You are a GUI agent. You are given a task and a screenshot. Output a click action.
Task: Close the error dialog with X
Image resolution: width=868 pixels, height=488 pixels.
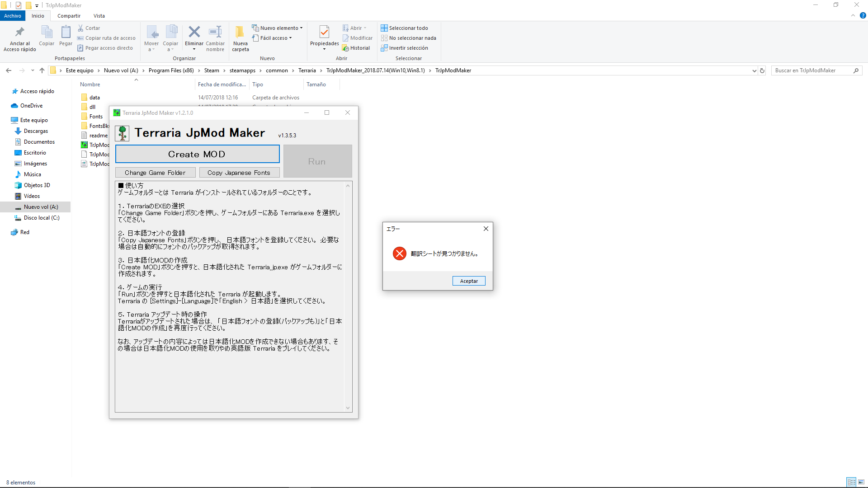486,229
